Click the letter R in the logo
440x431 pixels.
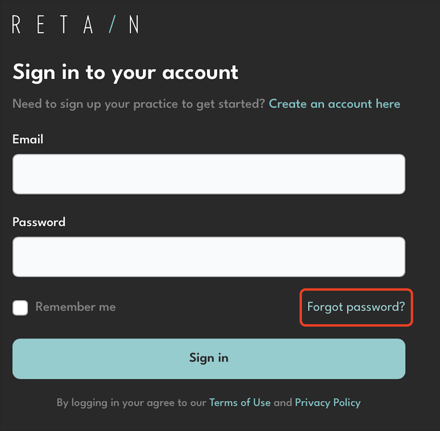click(16, 25)
